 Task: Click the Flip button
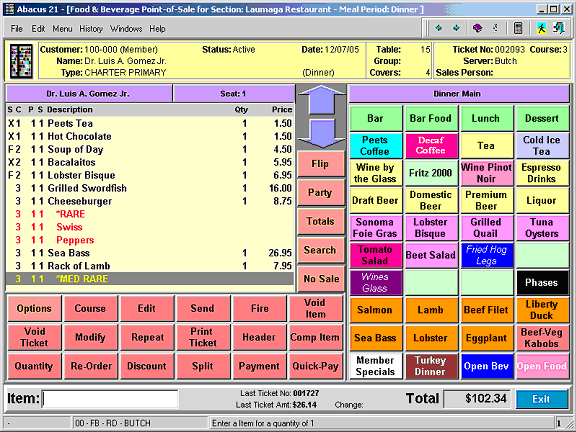321,164
